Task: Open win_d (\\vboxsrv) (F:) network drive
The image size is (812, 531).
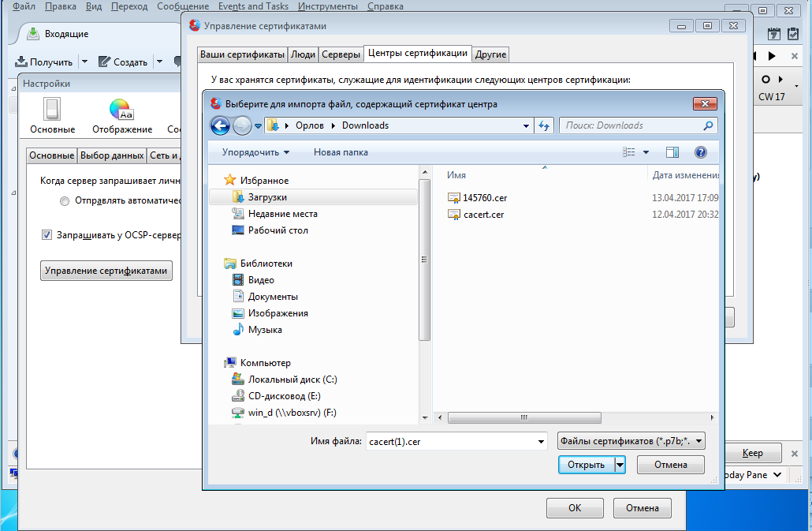Action: point(285,413)
